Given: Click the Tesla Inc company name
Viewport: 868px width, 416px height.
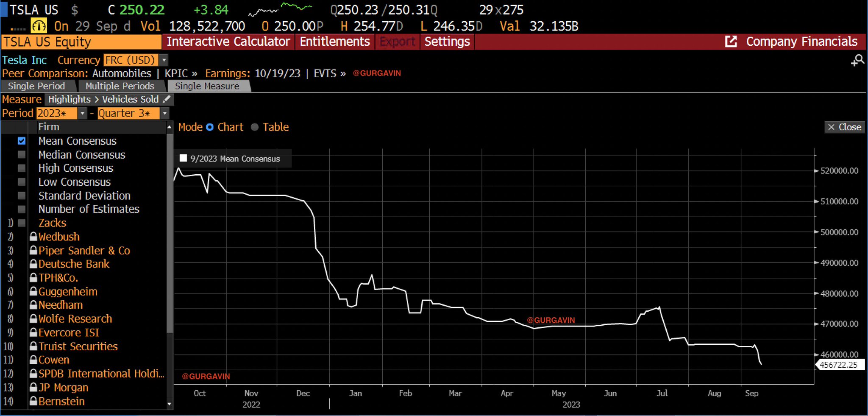Looking at the screenshot, I should pos(25,60).
